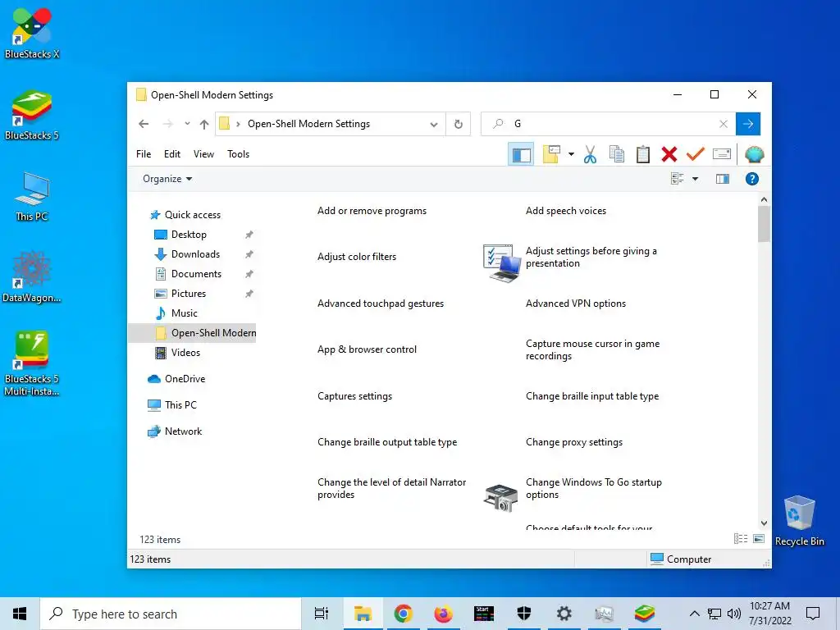
Task: Open Adjust color filters
Action: [x=357, y=257]
